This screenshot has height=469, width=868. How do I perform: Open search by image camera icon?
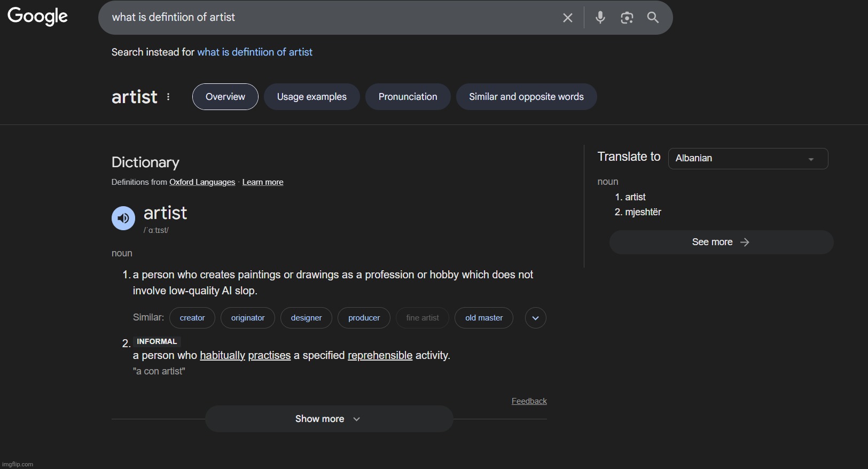(x=627, y=18)
